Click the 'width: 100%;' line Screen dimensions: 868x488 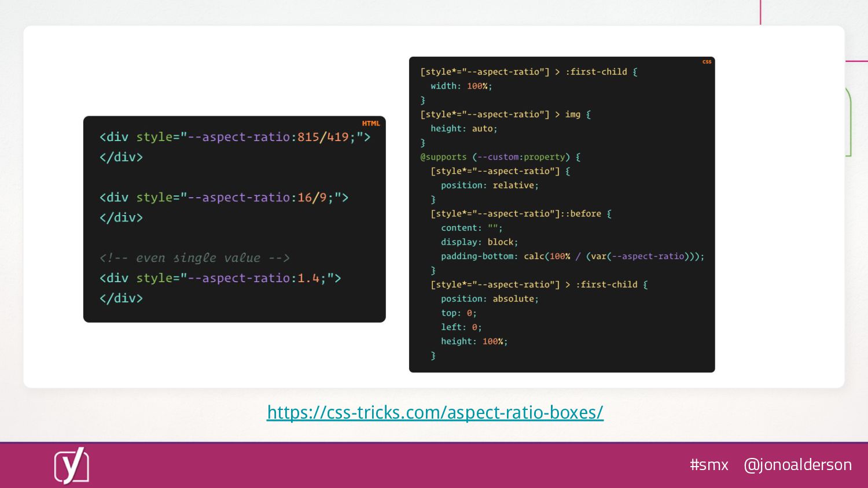point(461,86)
